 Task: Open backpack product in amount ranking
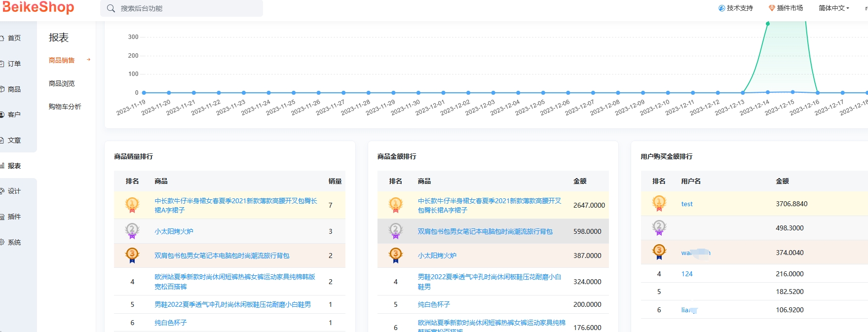coord(485,231)
